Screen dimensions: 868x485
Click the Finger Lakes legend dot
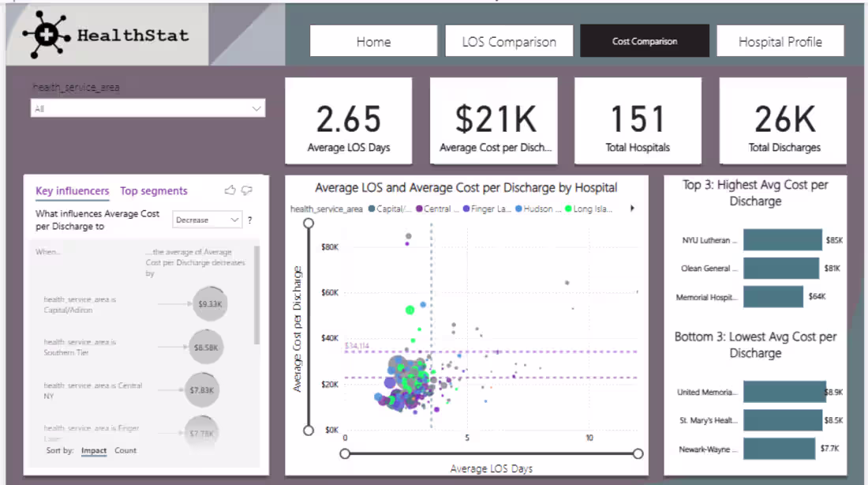point(466,209)
